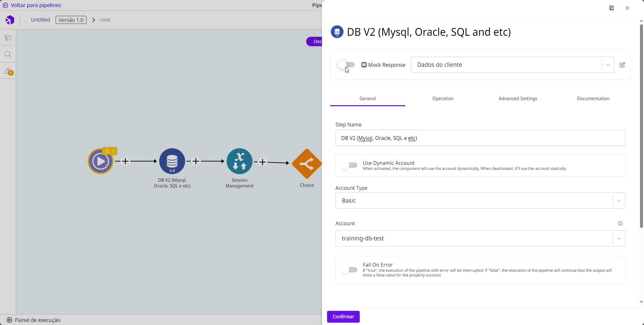This screenshot has height=325, width=644.
Task: Open the search icon in left sidebar
Action: click(8, 55)
